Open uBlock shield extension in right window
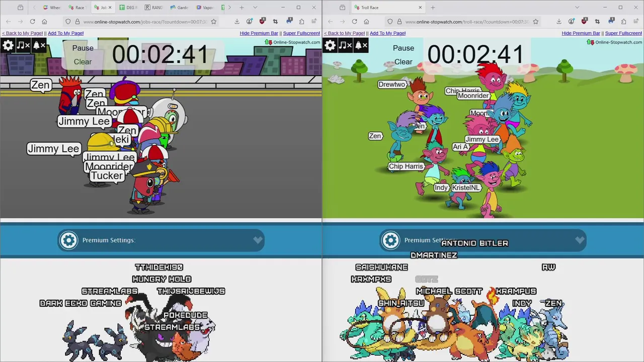 [584, 22]
